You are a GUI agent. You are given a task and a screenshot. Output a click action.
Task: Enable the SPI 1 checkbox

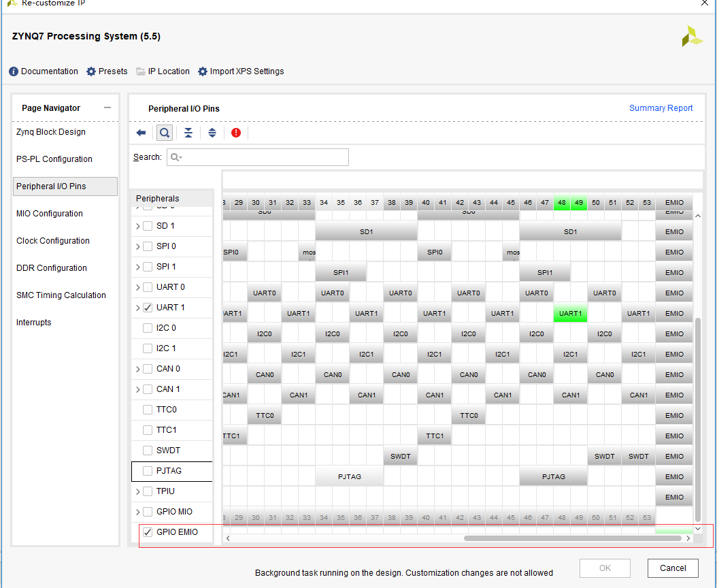147,267
